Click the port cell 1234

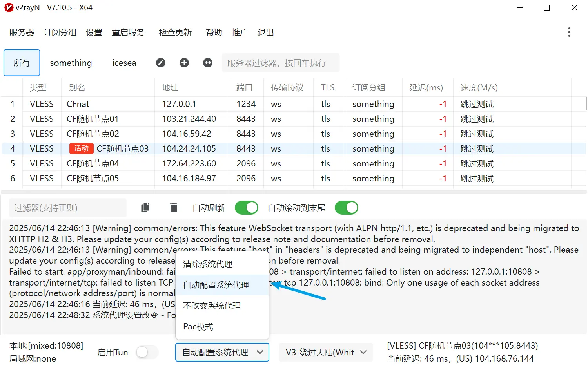[246, 104]
